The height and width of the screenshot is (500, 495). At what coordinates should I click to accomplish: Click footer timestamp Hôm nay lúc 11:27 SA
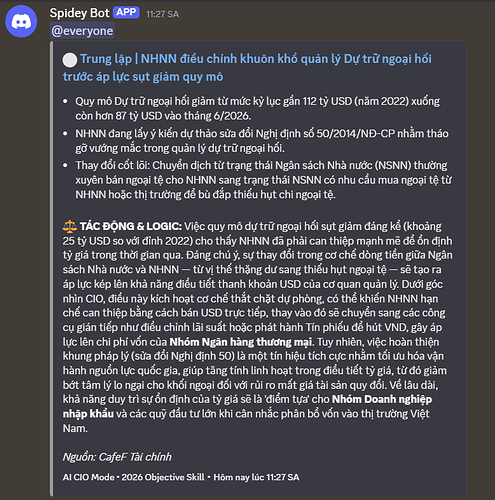click(256, 477)
